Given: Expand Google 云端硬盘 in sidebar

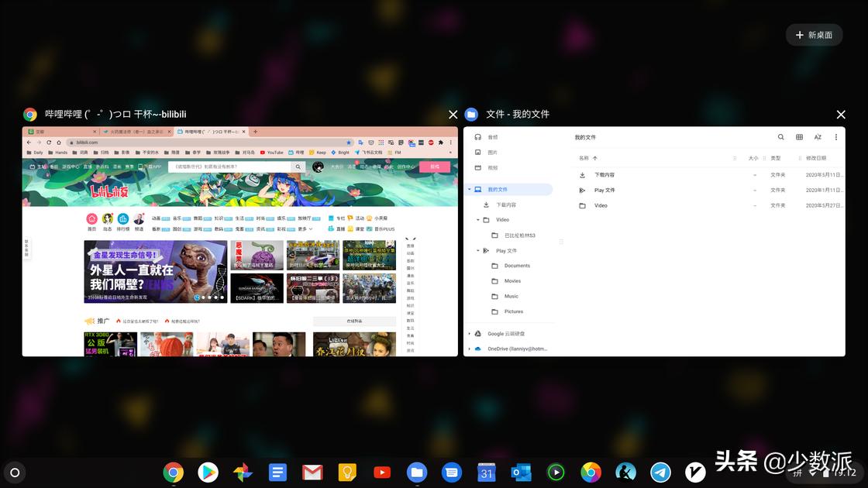Looking at the screenshot, I should point(470,334).
